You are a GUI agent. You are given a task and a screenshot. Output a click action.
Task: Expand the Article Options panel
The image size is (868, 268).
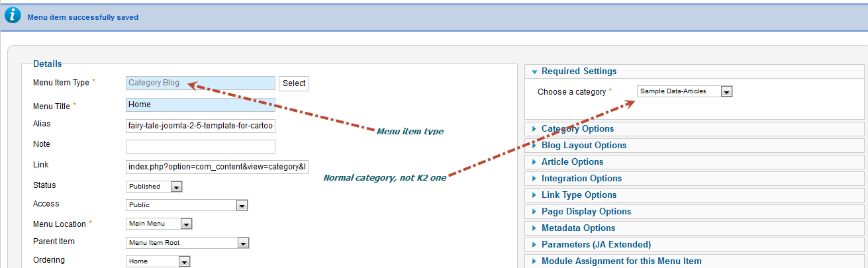tap(572, 162)
